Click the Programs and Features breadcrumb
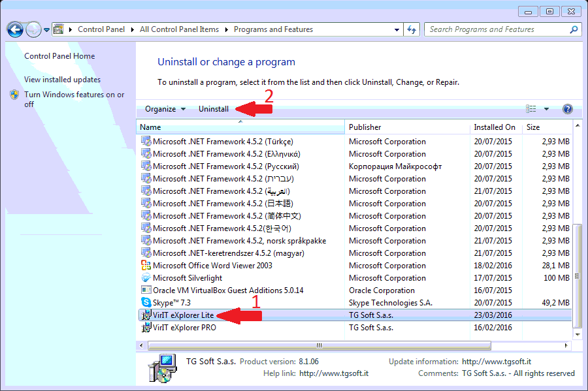Image resolution: width=588 pixels, height=391 pixels. 273,29
